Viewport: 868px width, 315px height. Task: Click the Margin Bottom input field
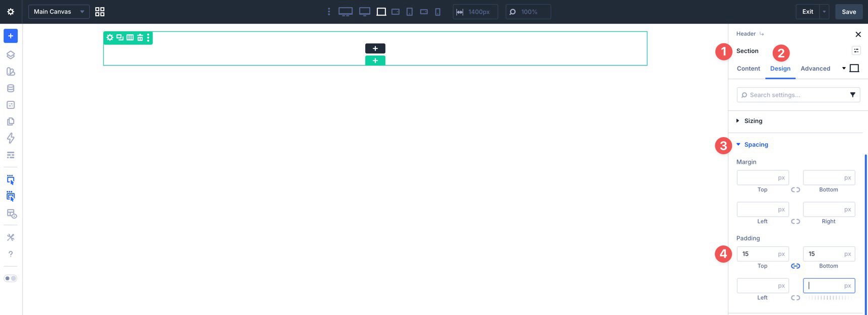point(829,177)
